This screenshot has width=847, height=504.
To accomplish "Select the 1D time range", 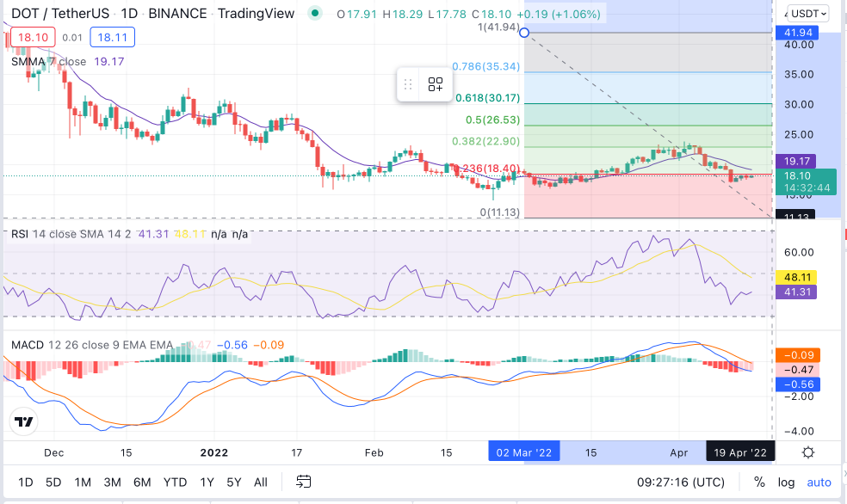I will tap(25, 482).
